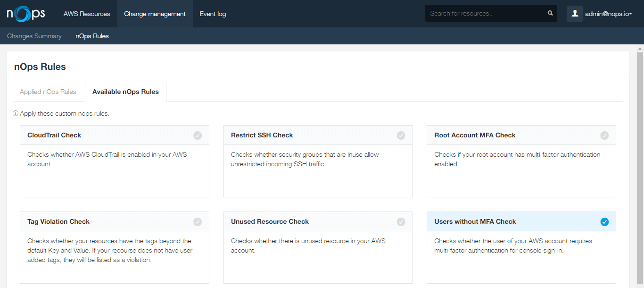Image resolution: width=644 pixels, height=288 pixels.
Task: Toggle the Unused Resource Check checkmark
Action: click(x=401, y=222)
